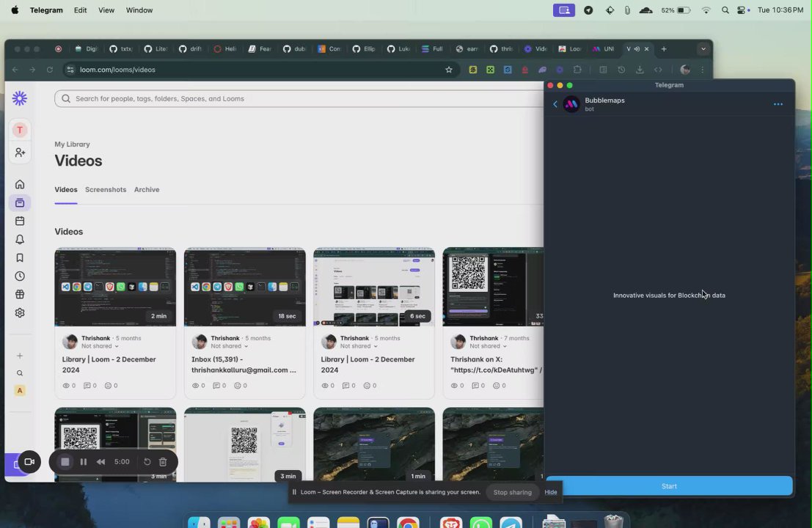The image size is (812, 528).
Task: Delete the recording with trash icon
Action: pos(163,462)
